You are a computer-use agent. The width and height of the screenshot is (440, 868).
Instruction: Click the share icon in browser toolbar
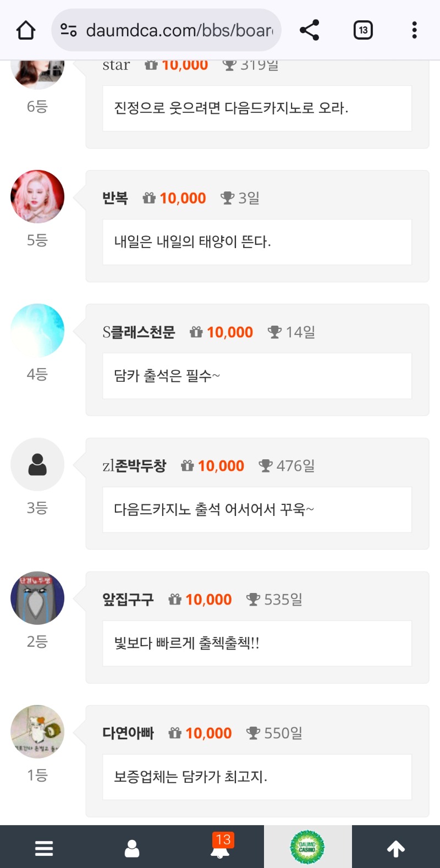pos(310,30)
